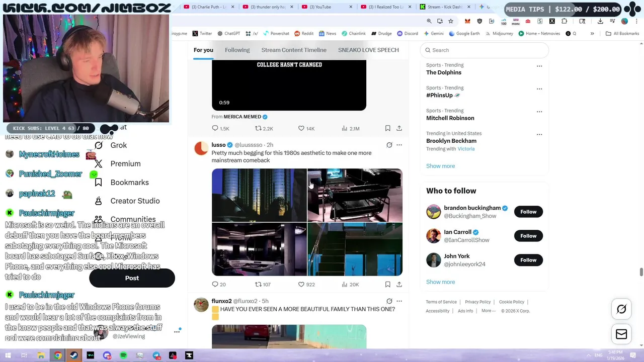Bookmark this page with the star icon
The width and height of the screenshot is (644, 362).
tap(451, 21)
